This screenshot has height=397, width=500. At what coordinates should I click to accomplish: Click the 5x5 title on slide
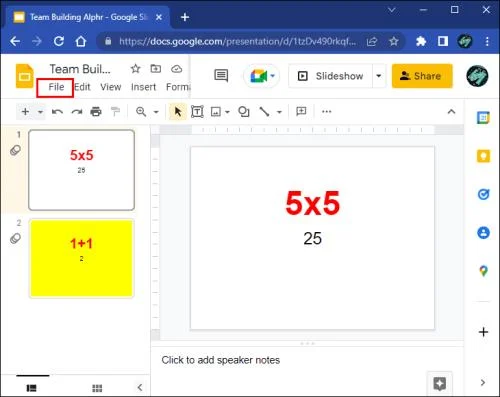click(313, 203)
